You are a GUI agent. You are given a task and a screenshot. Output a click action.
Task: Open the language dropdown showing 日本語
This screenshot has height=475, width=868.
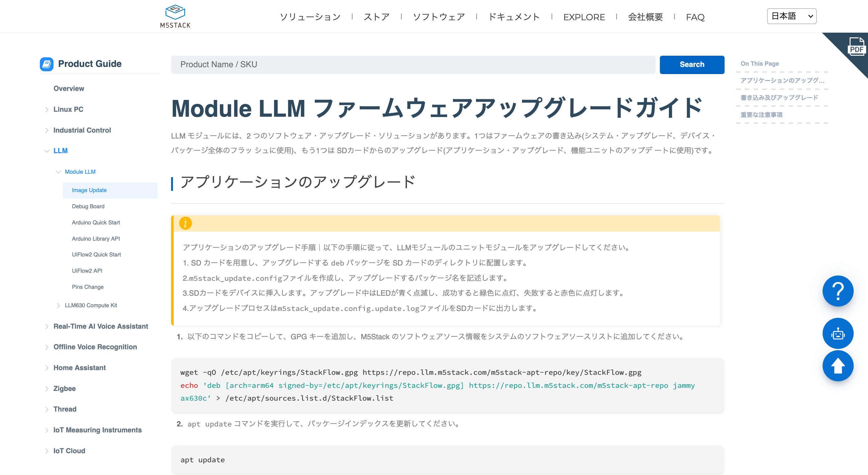tap(791, 16)
